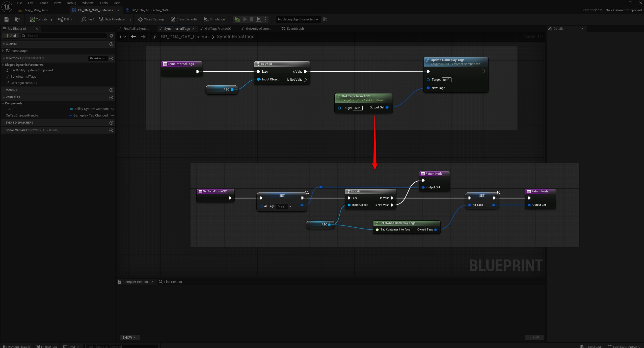Click the Browse to asset icon
Screen dimensions: 644x348
coord(17,19)
